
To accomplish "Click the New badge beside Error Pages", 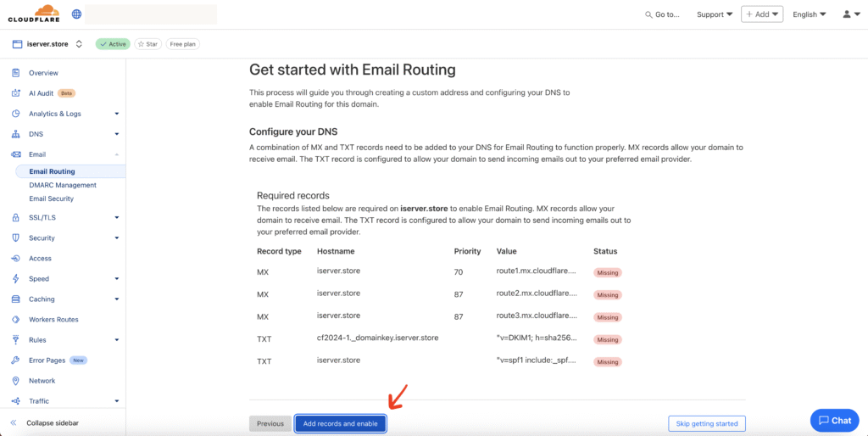I will point(79,361).
